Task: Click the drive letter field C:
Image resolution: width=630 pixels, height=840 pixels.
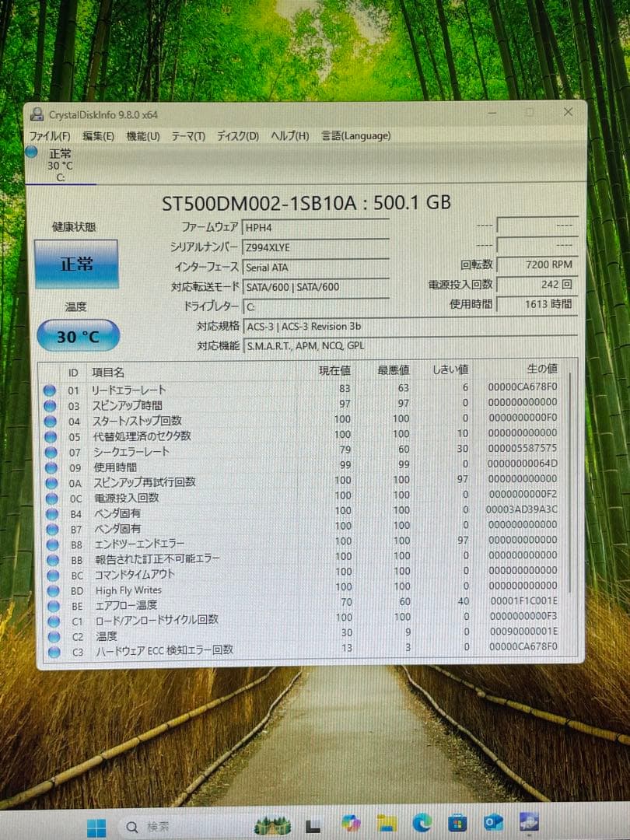Action: 316,306
